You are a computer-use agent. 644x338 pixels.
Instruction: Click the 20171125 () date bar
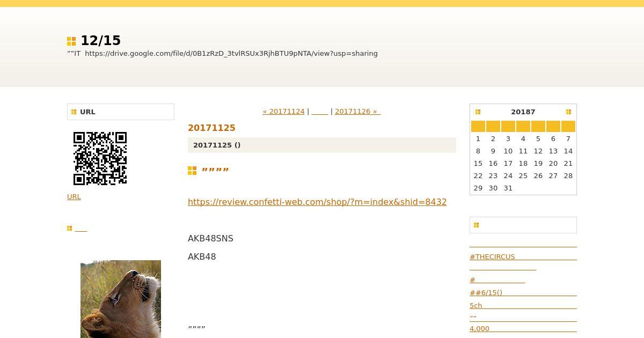[322, 145]
